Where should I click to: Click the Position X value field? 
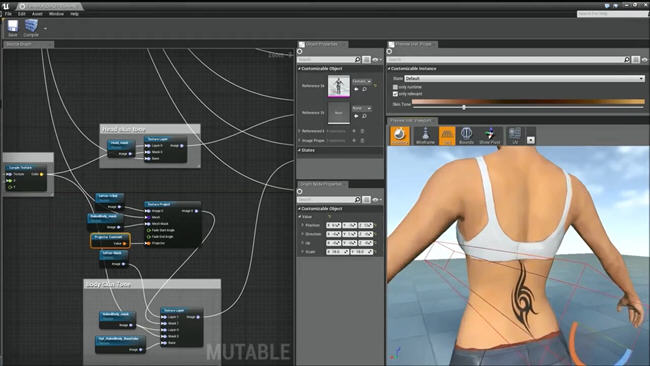click(333, 225)
